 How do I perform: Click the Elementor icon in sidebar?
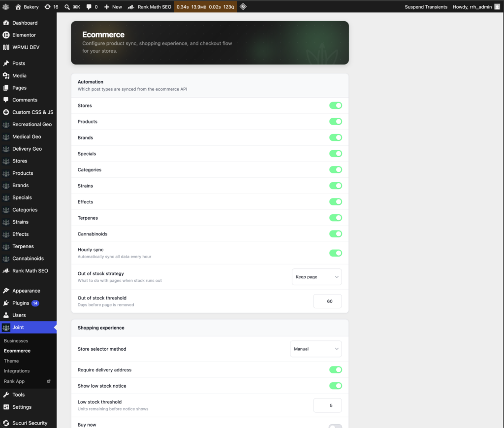coord(6,35)
